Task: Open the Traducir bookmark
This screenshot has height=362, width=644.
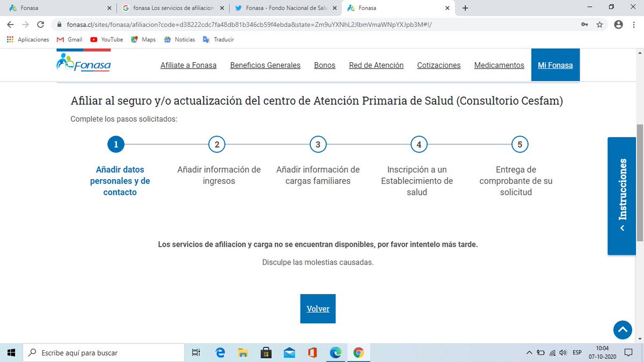Action: (x=218, y=40)
